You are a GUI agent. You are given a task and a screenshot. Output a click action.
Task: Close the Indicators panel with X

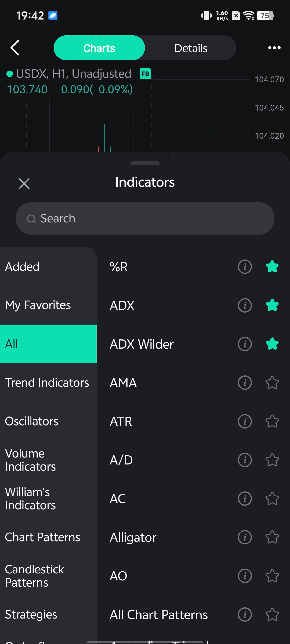pyautogui.click(x=24, y=184)
